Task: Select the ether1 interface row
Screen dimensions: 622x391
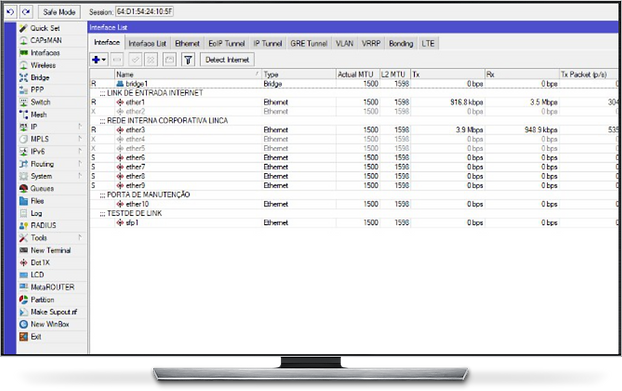Action: pos(353,102)
